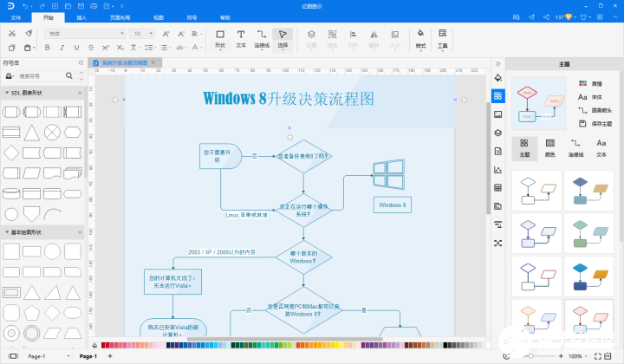The height and width of the screenshot is (364, 624).
Task: Add a new page with the plus button
Action: point(110,356)
